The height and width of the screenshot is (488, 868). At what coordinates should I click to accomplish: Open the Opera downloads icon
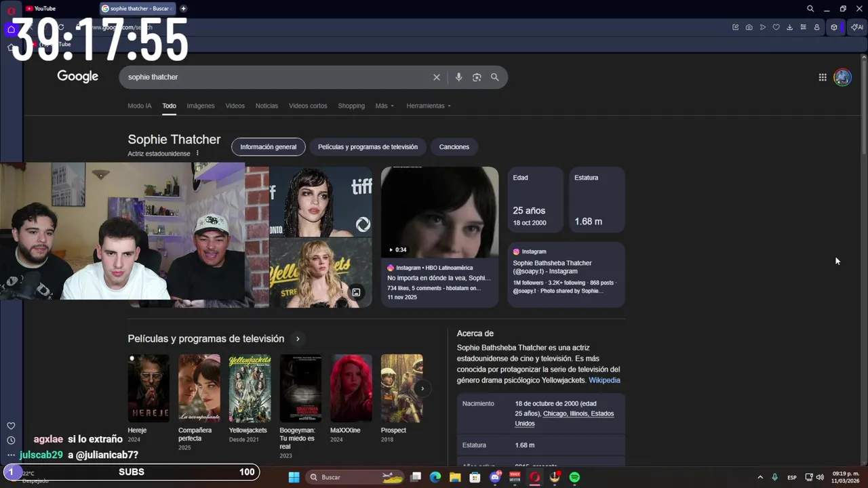[x=789, y=27]
